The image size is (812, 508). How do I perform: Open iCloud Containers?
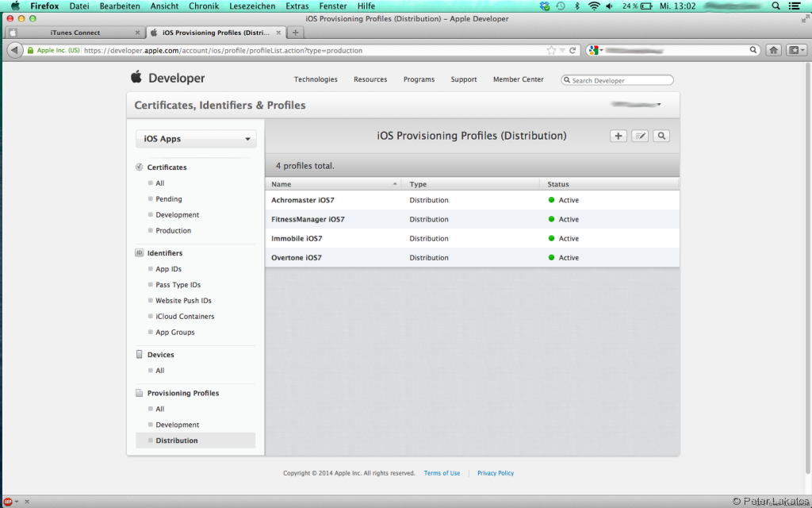point(185,316)
